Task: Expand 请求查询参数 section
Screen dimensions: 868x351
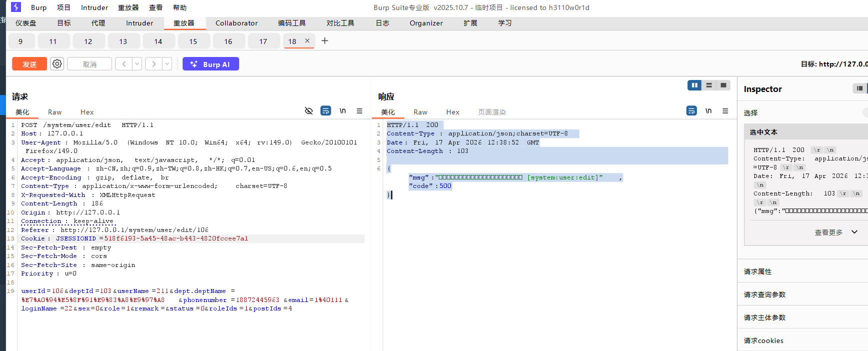Action: tap(802, 294)
